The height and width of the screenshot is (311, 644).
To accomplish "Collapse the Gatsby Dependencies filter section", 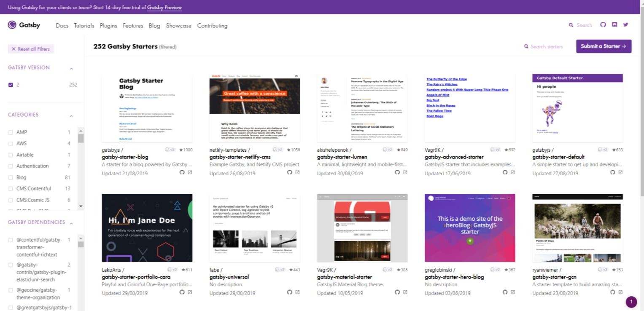I will coord(71,223).
